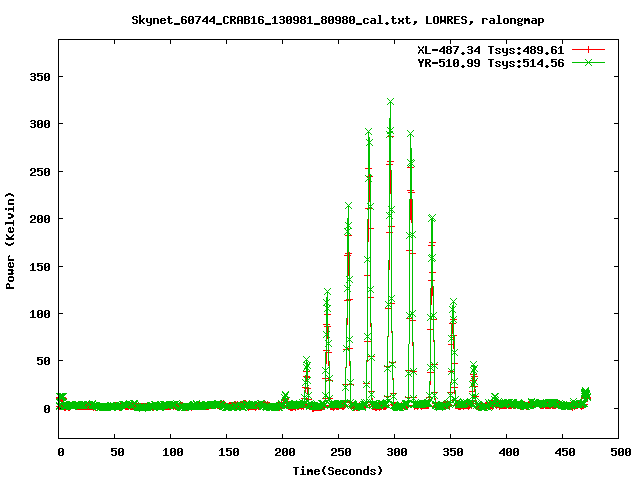This screenshot has width=640, height=480.
Task: Click the y-axis tick label 150
Action: tap(40, 267)
